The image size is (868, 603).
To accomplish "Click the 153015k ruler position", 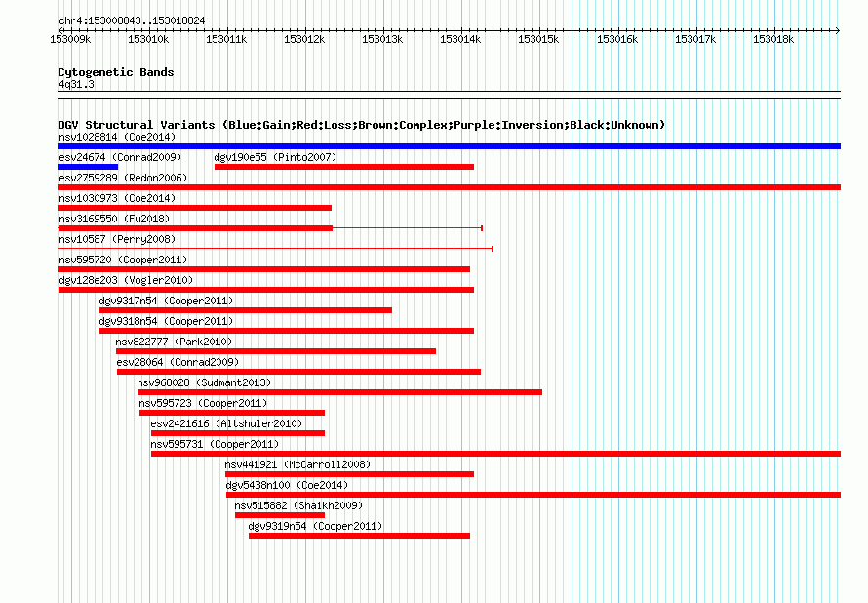I will [538, 39].
